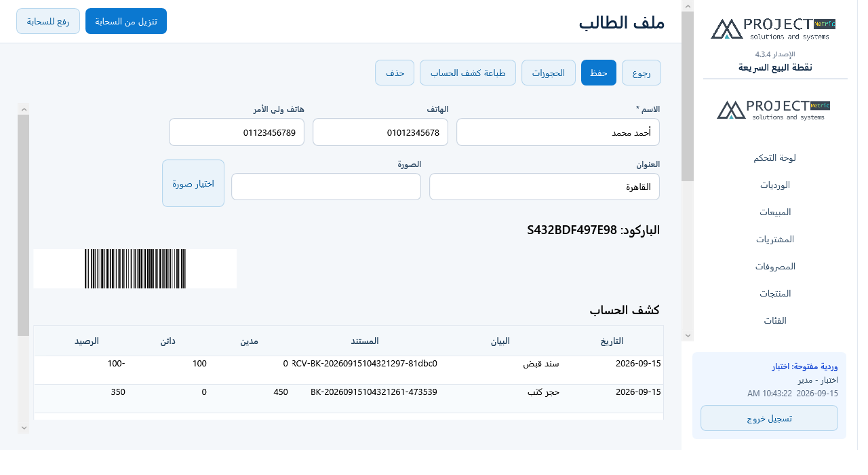The image size is (868, 475).
Task: Click the المستند column header
Action: 364,341
